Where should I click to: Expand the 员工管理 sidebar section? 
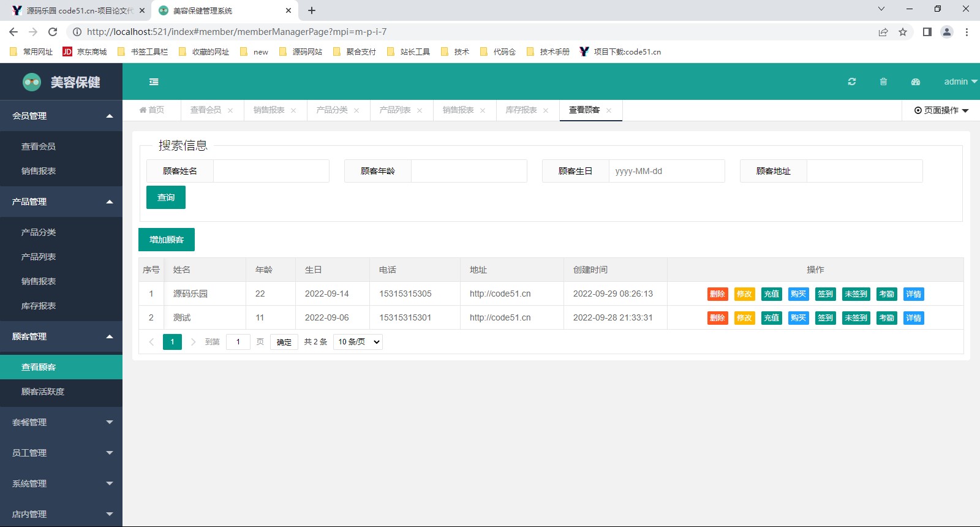click(x=61, y=453)
